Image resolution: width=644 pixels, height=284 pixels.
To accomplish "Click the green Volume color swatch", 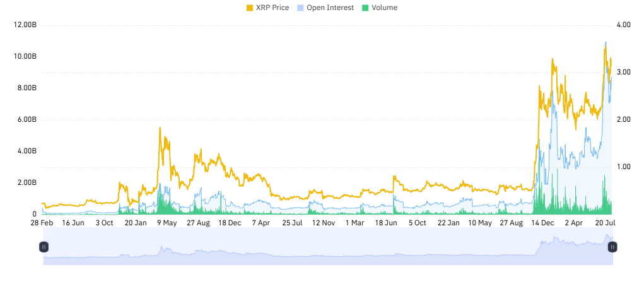I will pyautogui.click(x=365, y=8).
